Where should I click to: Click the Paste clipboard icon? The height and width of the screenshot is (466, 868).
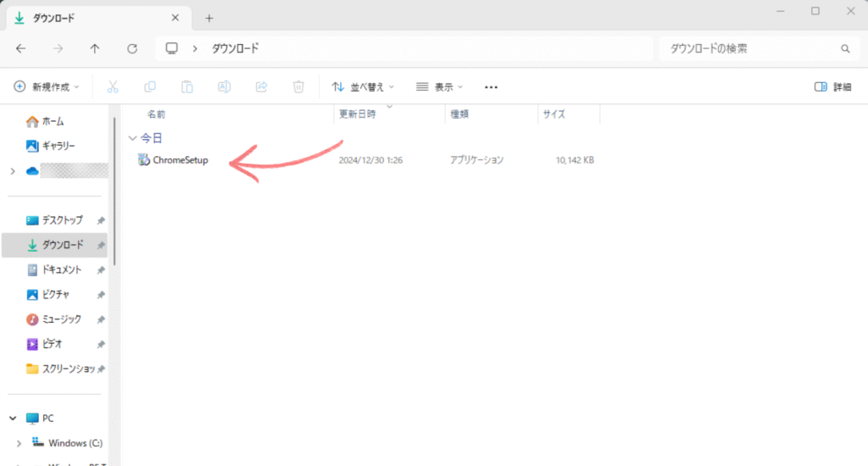click(x=187, y=87)
